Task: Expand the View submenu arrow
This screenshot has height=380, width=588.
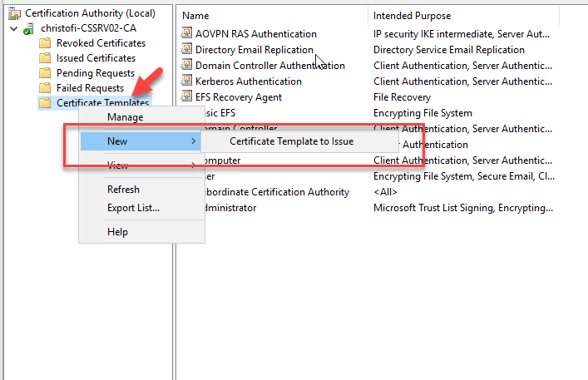Action: 194,165
